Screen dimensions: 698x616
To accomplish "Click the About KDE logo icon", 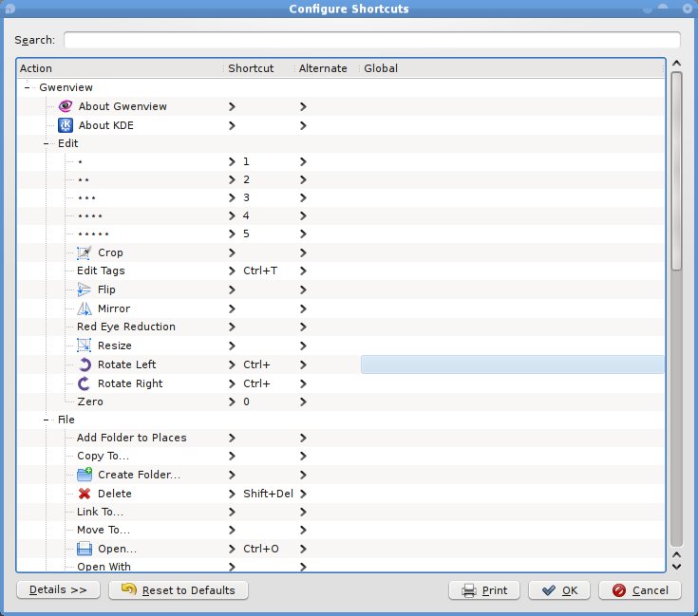I will [66, 125].
